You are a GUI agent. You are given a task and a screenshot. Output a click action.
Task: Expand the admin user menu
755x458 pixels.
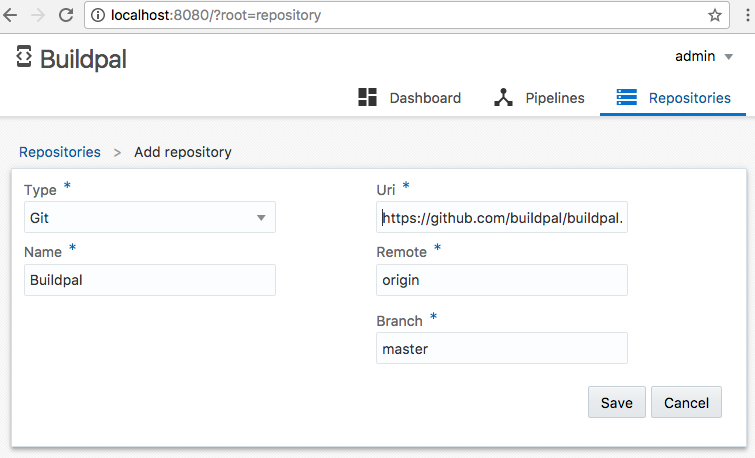[x=704, y=56]
